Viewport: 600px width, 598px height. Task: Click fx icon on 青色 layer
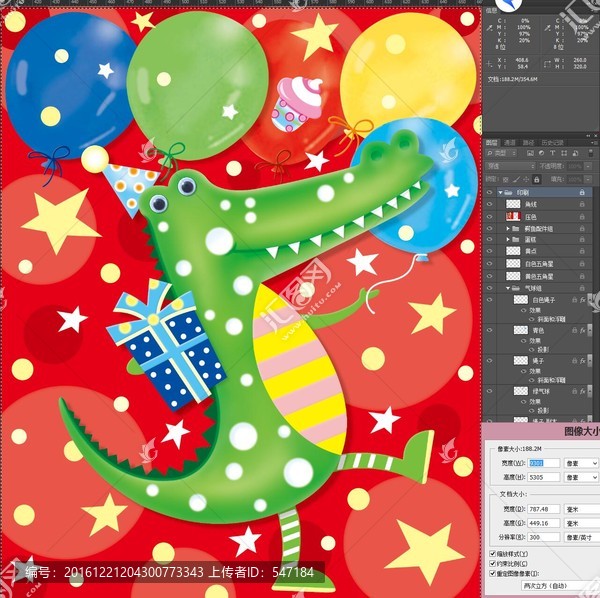tap(583, 330)
